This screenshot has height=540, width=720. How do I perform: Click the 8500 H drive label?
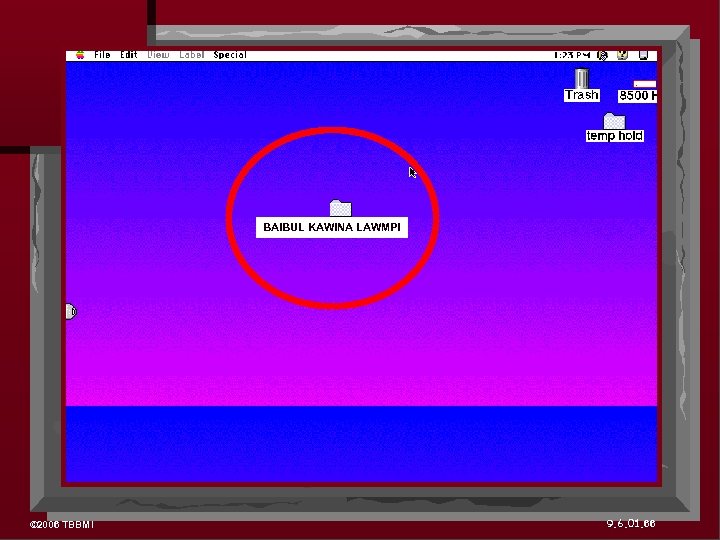click(x=637, y=96)
